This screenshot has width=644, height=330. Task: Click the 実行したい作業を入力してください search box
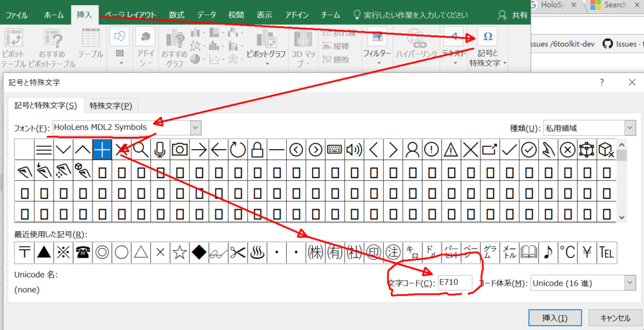point(411,15)
